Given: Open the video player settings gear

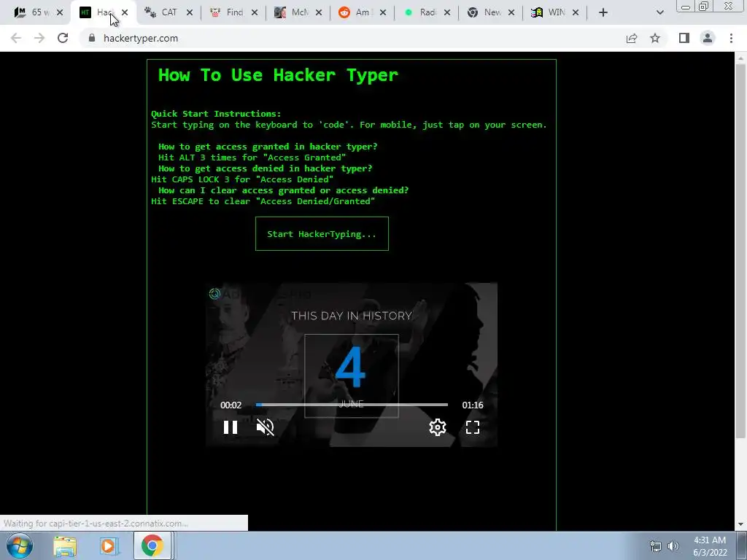Looking at the screenshot, I should point(438,427).
